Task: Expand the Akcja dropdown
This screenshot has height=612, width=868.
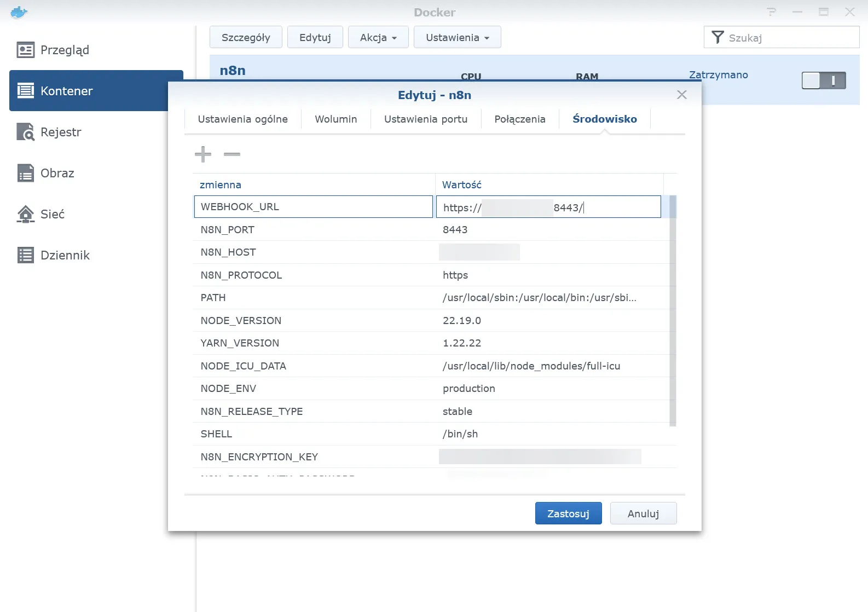Action: (x=378, y=37)
